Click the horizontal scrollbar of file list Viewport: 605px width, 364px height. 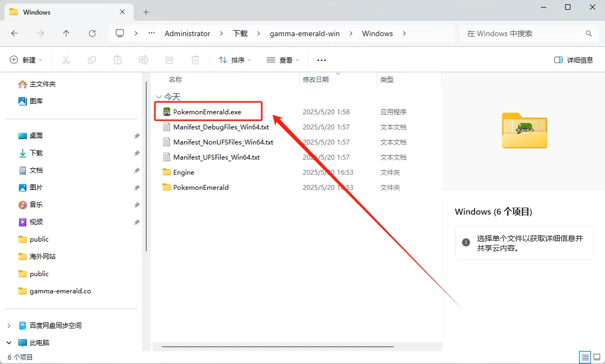278,347
